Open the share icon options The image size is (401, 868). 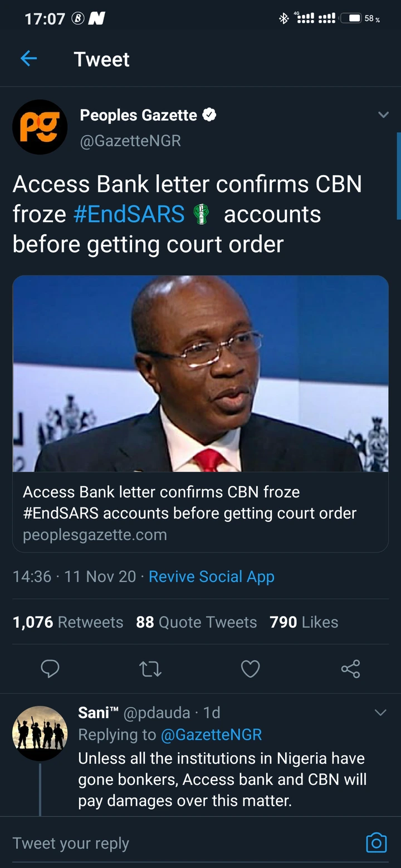pos(350,669)
